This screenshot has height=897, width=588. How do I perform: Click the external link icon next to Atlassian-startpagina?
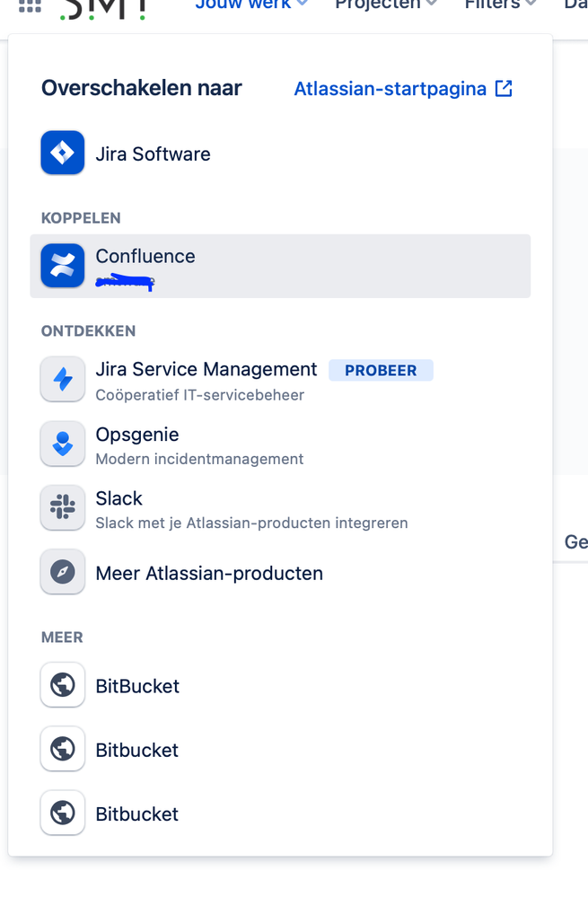click(x=504, y=89)
